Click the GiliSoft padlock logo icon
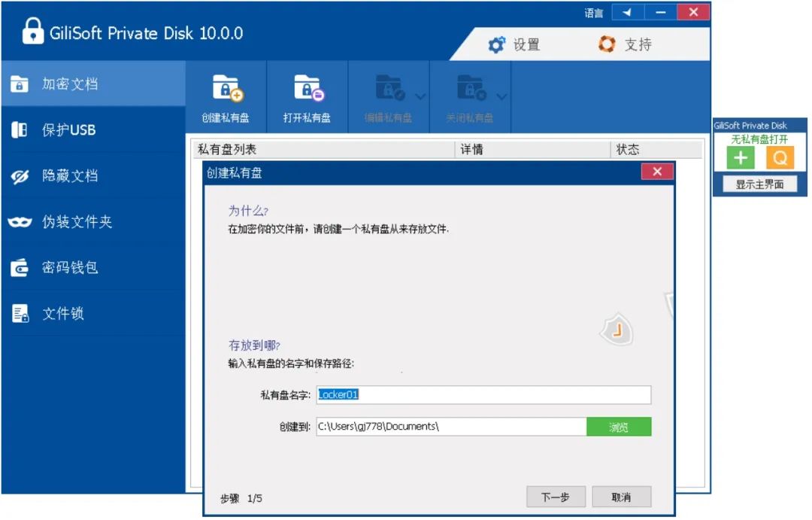Screen dimensions: 812x520 click(x=32, y=31)
